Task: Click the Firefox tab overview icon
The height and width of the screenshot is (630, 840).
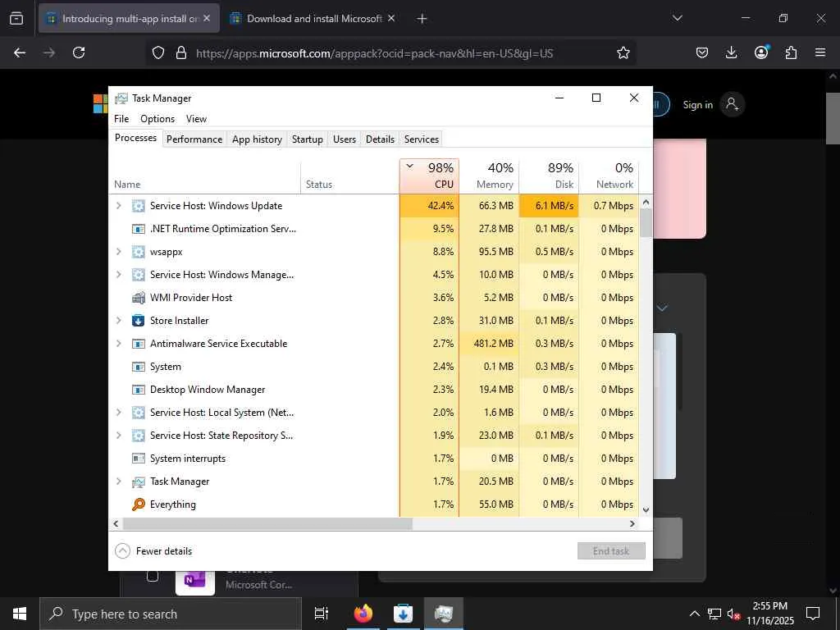Action: (x=16, y=19)
